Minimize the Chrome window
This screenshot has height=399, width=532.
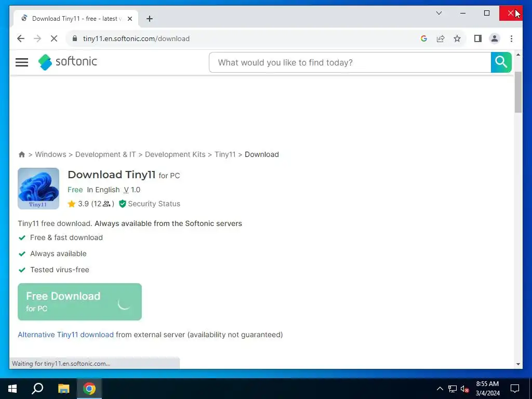pos(463,13)
